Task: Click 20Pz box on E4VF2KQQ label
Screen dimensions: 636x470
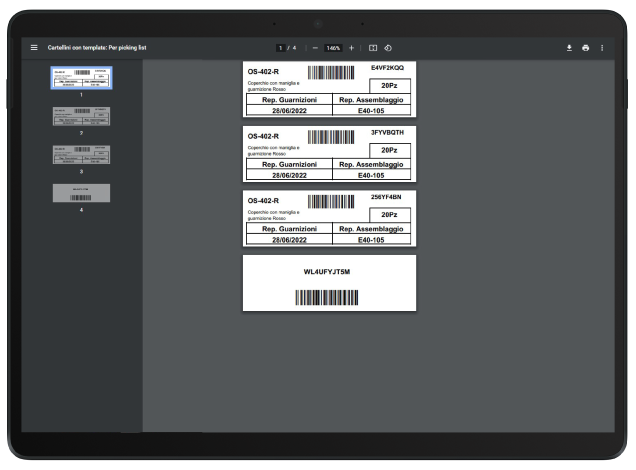Action: click(389, 86)
